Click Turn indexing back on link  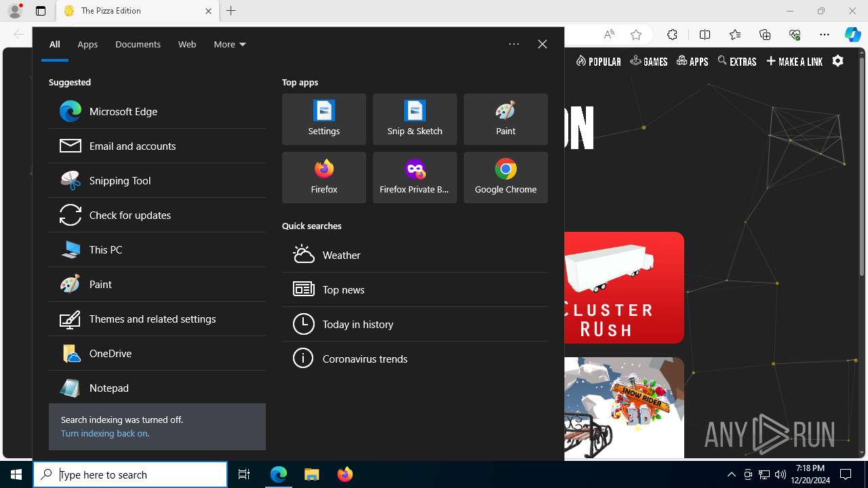click(105, 433)
